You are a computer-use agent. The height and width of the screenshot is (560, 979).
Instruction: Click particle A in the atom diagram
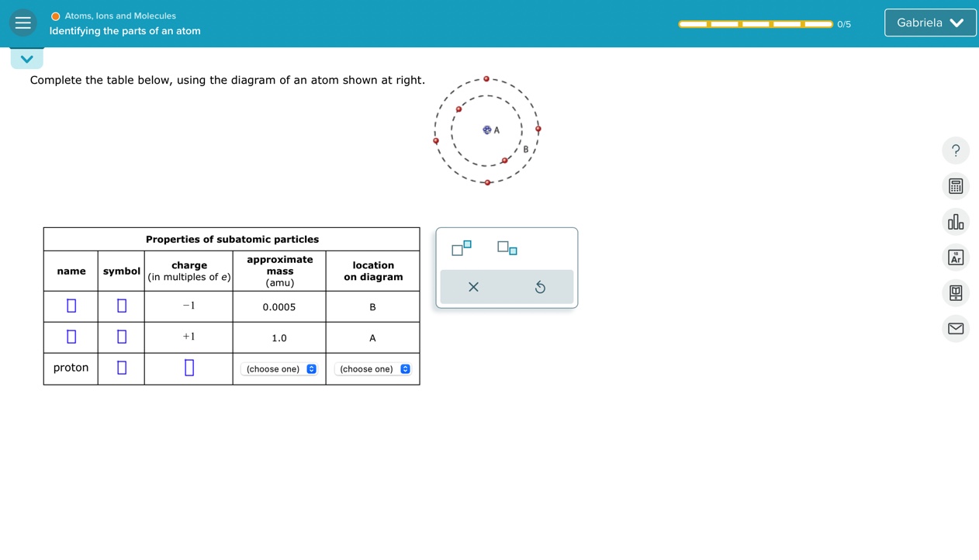(x=487, y=130)
